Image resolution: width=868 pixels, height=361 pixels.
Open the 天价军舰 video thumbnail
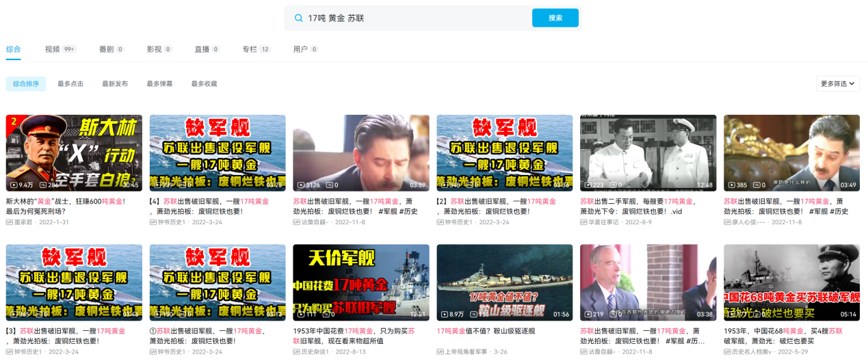pyautogui.click(x=361, y=283)
